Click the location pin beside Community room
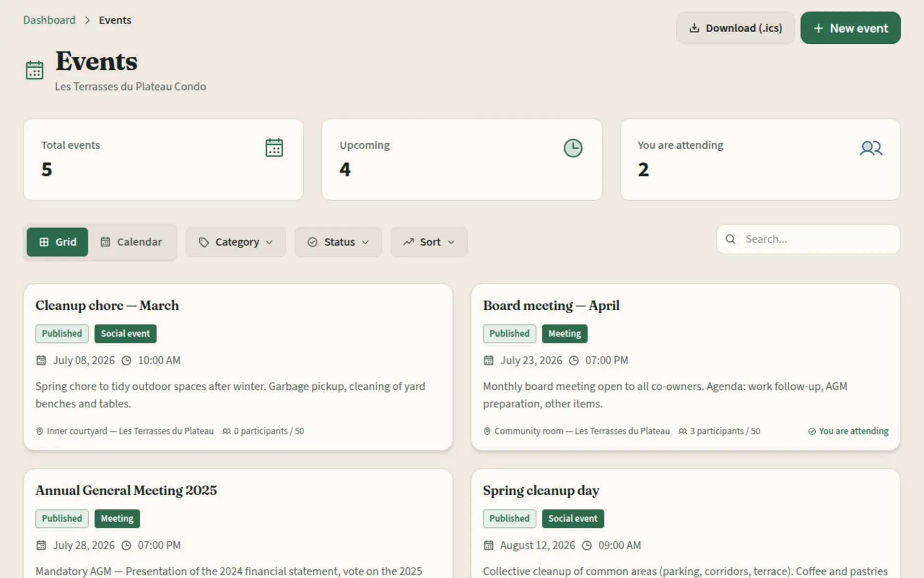The height and width of the screenshot is (578, 924). pos(487,431)
